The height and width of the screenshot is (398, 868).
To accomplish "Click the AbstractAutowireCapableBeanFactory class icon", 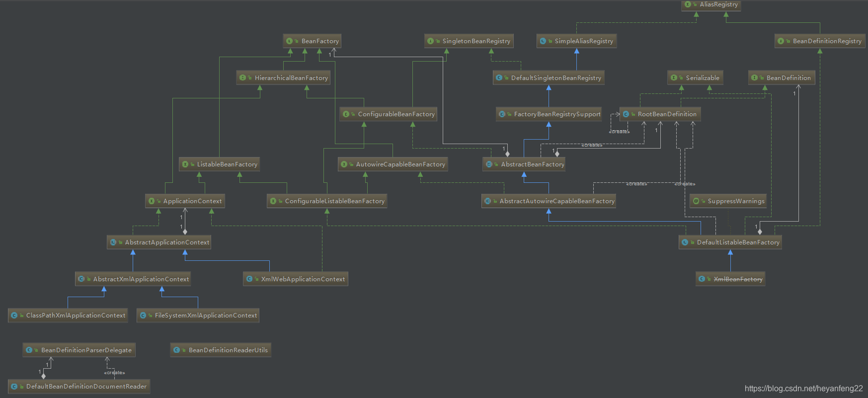I will 488,201.
